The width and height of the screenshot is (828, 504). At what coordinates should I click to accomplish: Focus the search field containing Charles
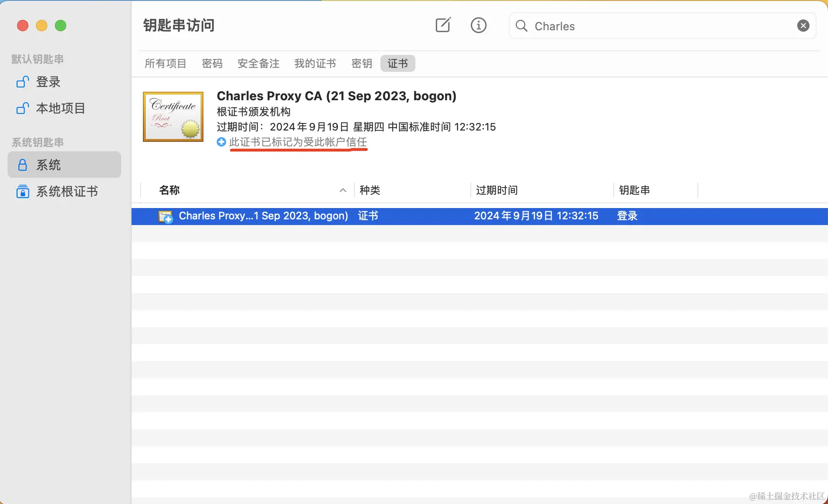click(x=662, y=26)
